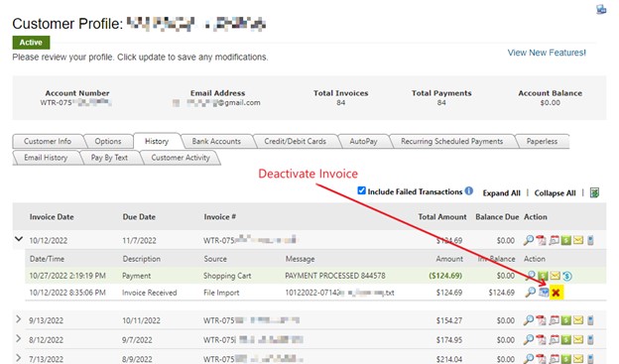Click the Total Amount column header

pos(442,217)
